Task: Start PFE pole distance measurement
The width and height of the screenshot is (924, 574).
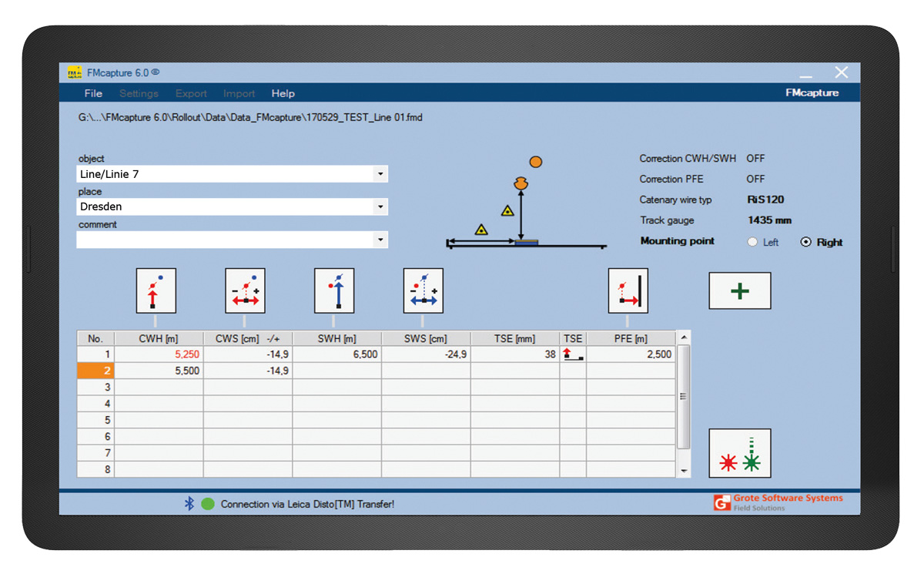Action: tap(628, 290)
